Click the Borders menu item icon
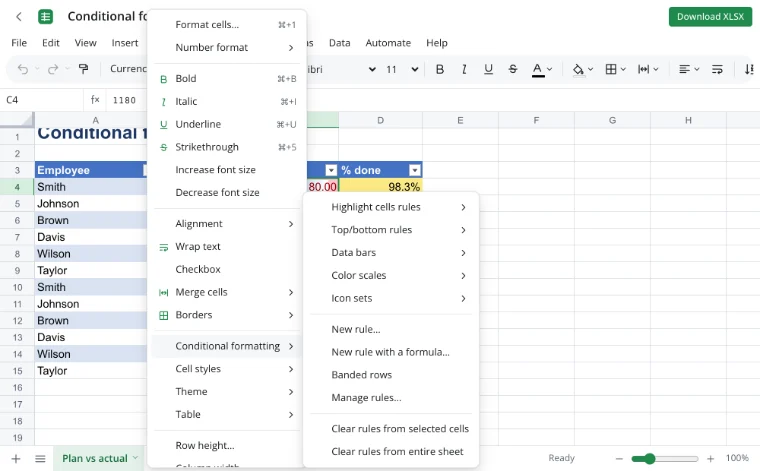The image size is (760, 471). (164, 315)
